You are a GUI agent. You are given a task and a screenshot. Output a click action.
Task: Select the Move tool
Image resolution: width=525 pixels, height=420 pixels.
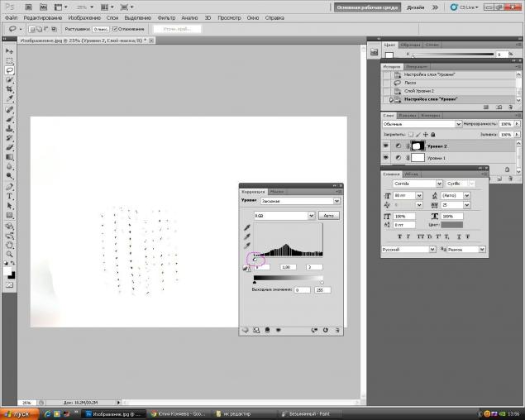click(x=9, y=51)
